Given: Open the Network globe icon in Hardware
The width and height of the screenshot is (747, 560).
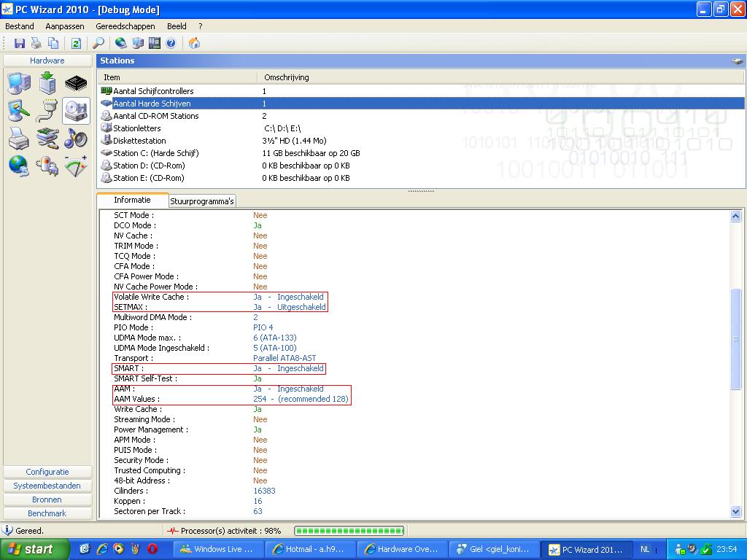Looking at the screenshot, I should click(x=19, y=166).
